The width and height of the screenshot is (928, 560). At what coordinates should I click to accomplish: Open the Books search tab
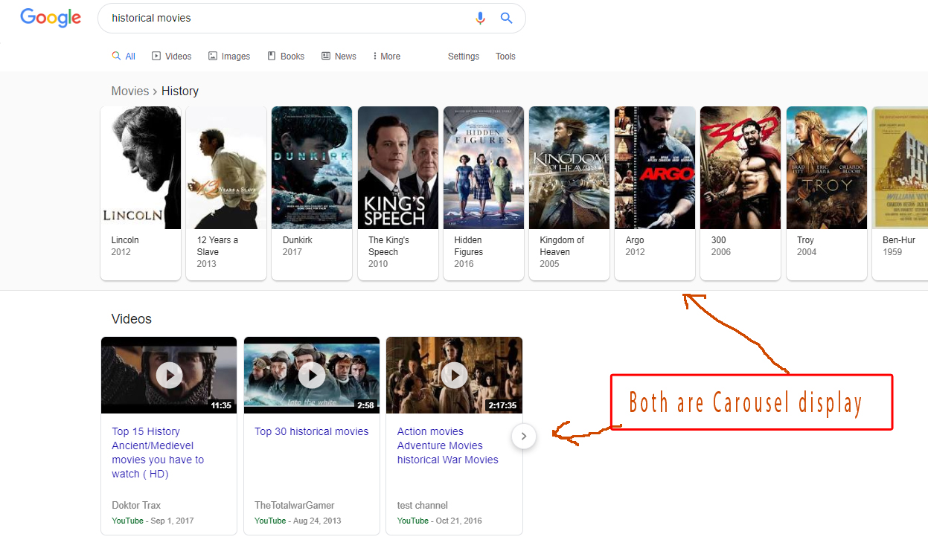tap(286, 57)
